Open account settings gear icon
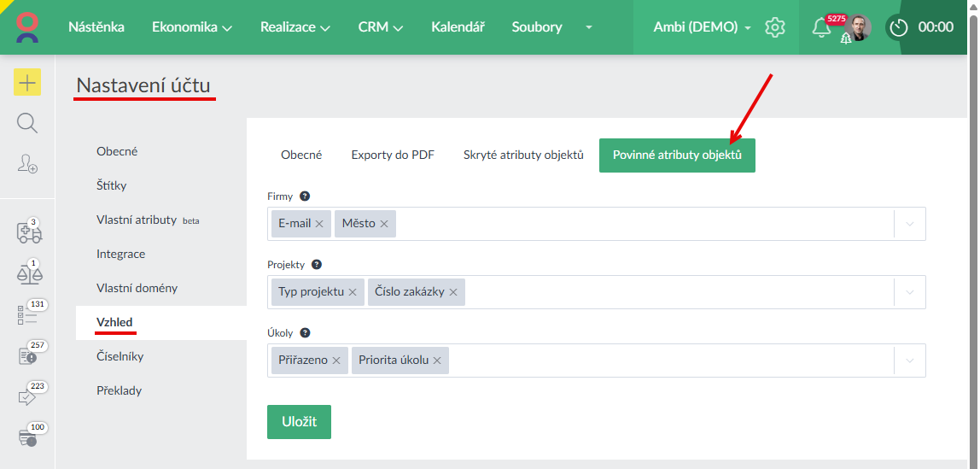This screenshot has height=469, width=980. click(774, 27)
